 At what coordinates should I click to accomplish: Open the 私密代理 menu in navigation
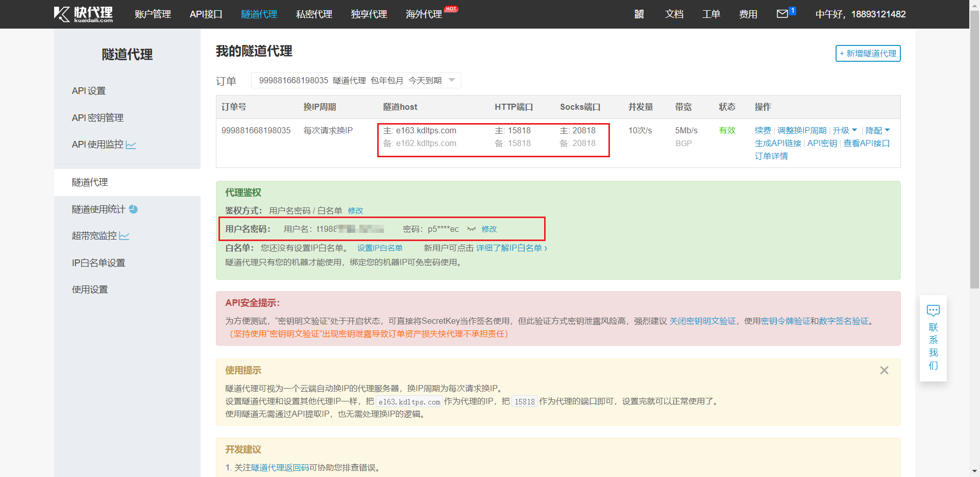tap(314, 14)
